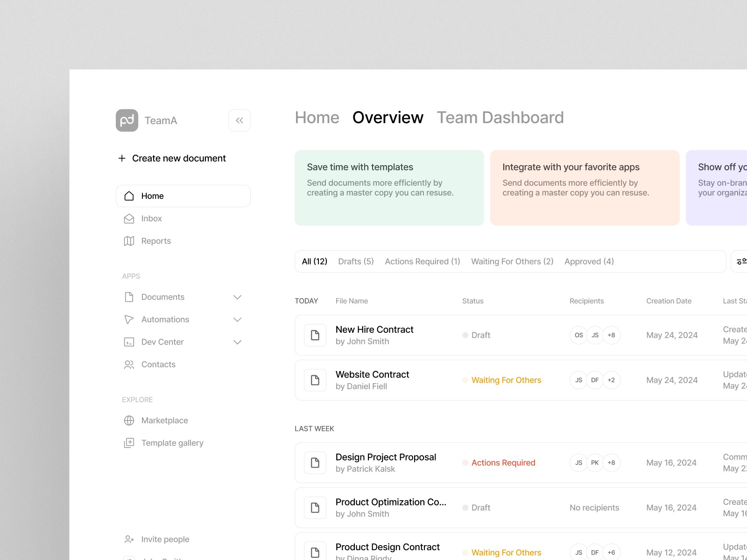Collapse the sidebar with double-chevron button
Image resolution: width=747 pixels, height=560 pixels.
click(x=240, y=120)
